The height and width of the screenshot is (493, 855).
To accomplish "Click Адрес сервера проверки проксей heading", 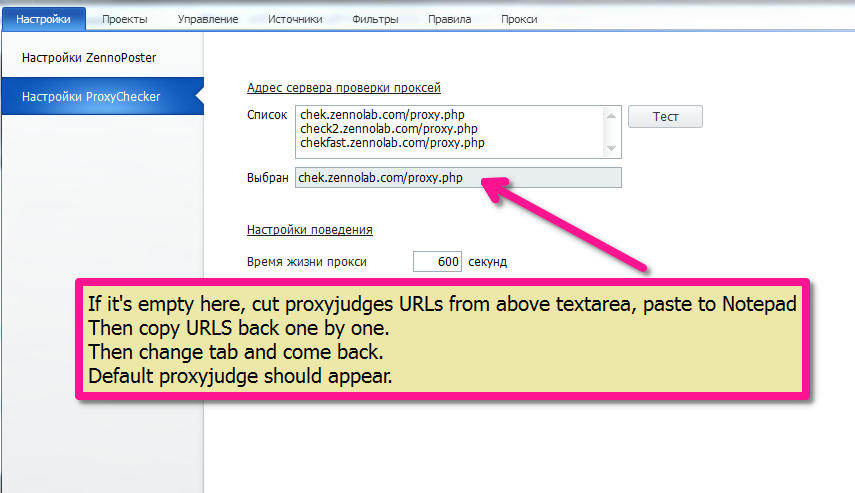I will [x=344, y=88].
